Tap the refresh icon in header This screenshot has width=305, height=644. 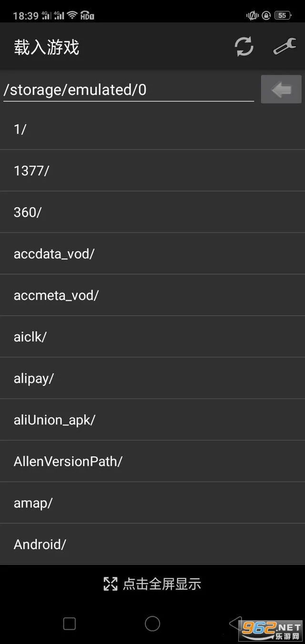(x=244, y=47)
